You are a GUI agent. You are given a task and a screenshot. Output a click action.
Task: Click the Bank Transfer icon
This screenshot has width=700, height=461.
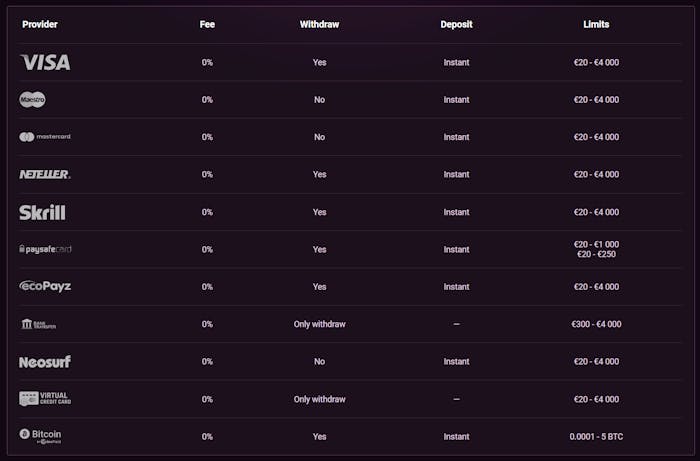[x=38, y=324]
